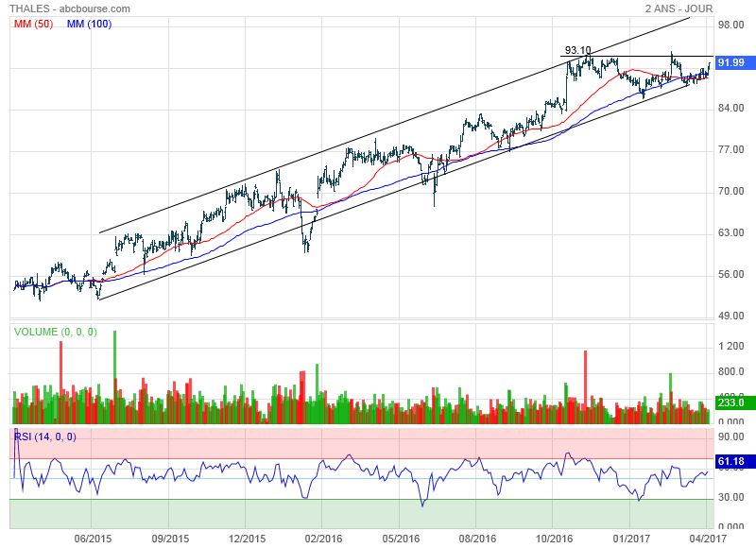Screen dimensions: 756x548
Task: Click the 49.00 price axis label
Action: pyautogui.click(x=732, y=317)
